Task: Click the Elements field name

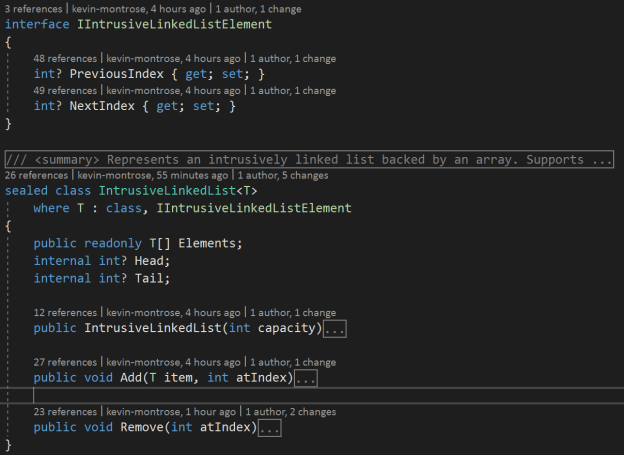Action: (207, 244)
